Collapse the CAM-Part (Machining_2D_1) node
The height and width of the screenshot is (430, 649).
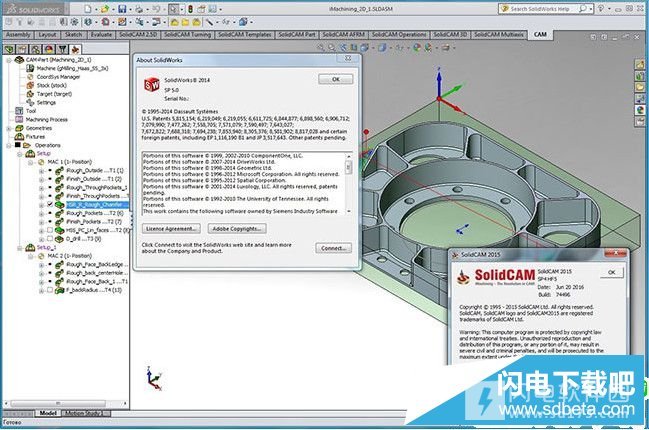coord(9,60)
